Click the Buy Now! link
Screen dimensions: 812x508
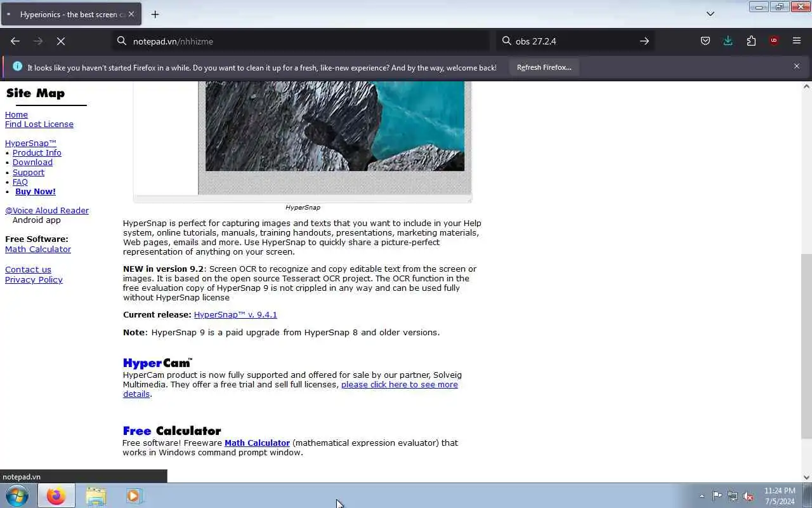point(36,192)
